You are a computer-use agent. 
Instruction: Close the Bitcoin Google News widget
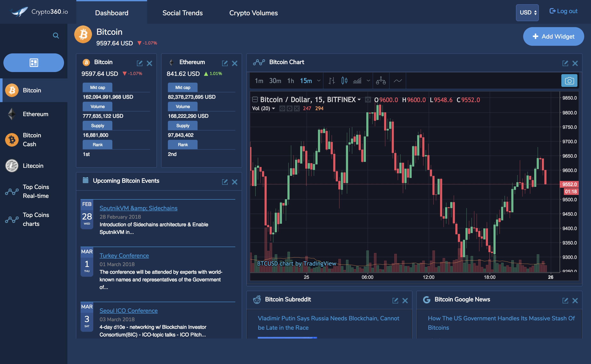(x=575, y=301)
